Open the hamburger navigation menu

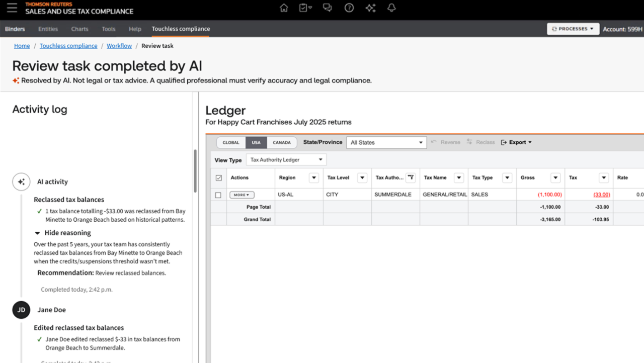(x=12, y=8)
